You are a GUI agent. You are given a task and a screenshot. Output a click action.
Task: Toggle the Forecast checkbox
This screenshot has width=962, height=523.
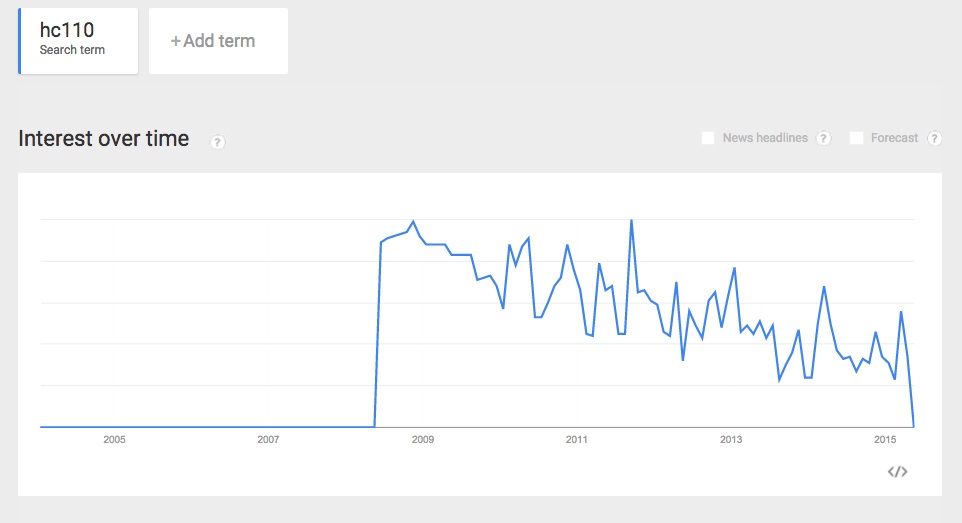(x=856, y=138)
